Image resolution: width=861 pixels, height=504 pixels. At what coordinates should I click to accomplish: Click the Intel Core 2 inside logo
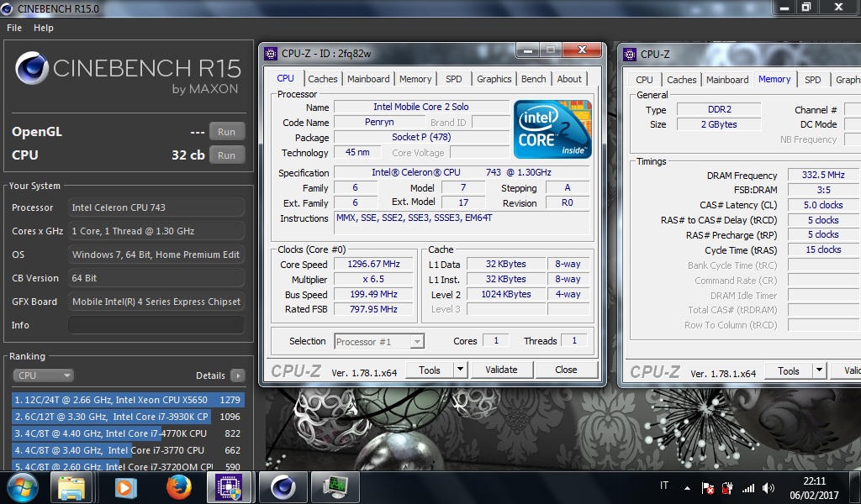[552, 129]
